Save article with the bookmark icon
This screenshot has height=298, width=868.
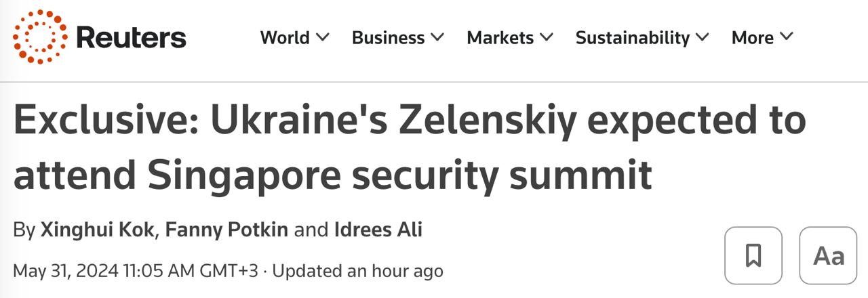point(753,255)
